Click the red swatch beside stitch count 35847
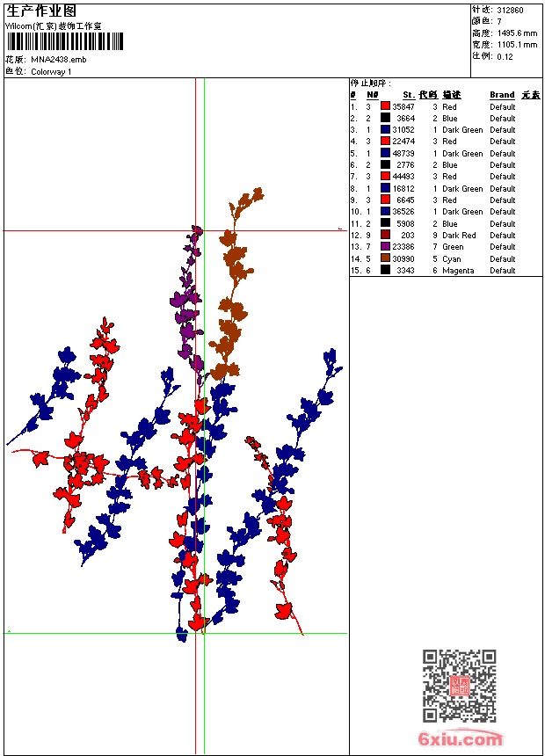Viewport: 545px width, 756px height. [x=385, y=106]
